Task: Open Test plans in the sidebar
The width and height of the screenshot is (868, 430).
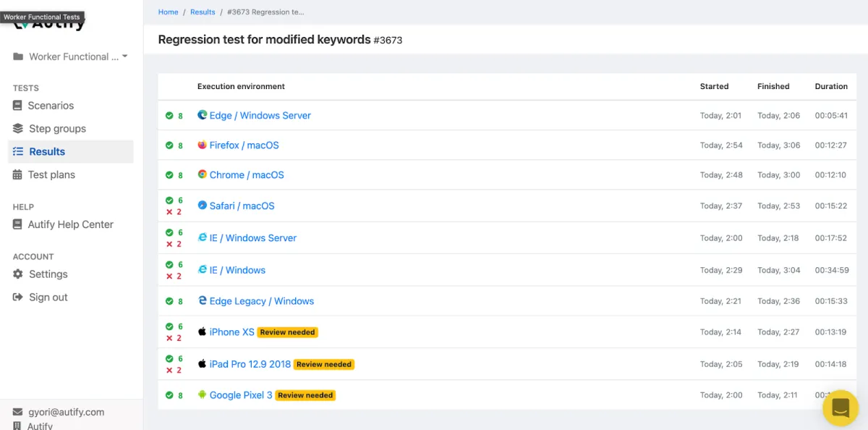Action: pyautogui.click(x=51, y=174)
